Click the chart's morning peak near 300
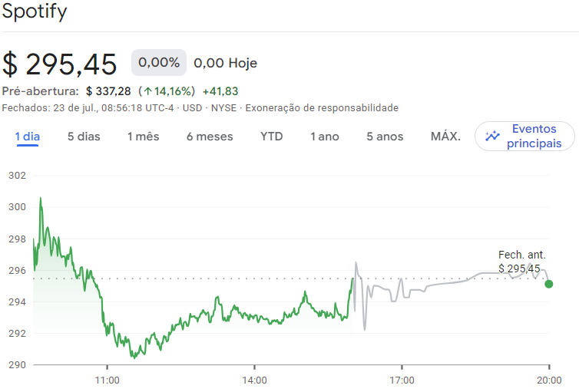This screenshot has height=392, width=579. (41, 199)
